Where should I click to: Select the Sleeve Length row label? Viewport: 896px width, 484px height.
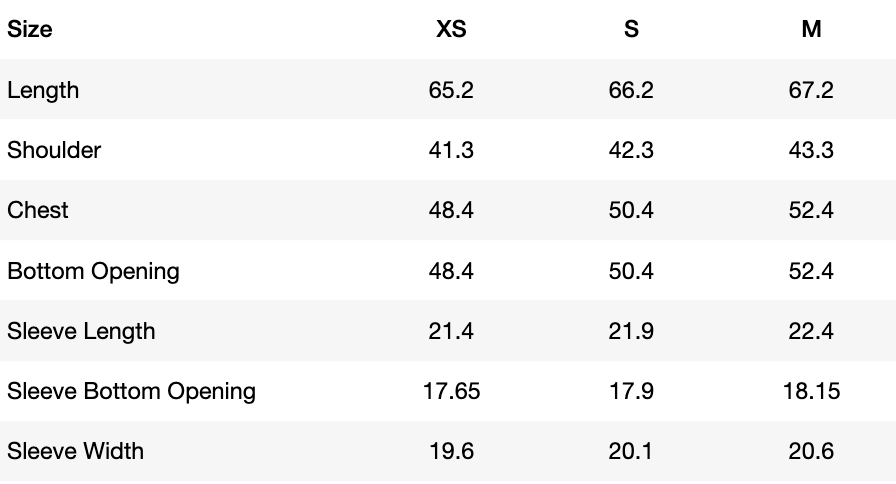pyautogui.click(x=81, y=331)
